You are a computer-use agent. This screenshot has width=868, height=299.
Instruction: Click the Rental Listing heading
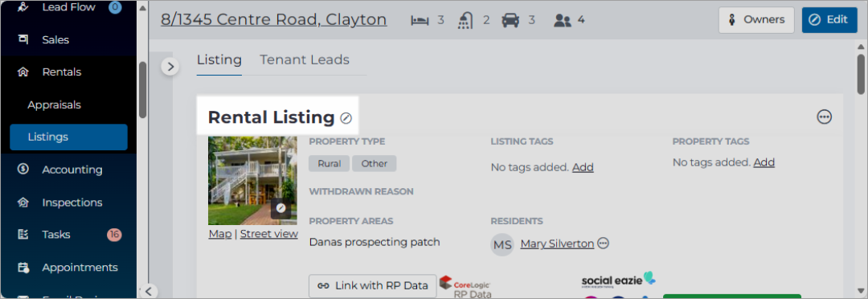272,117
